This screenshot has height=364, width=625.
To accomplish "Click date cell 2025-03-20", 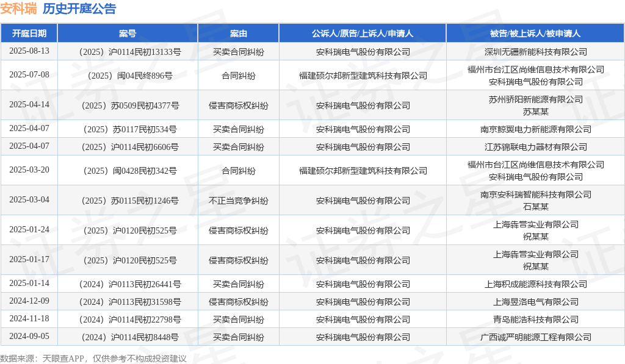I will coord(29,170).
